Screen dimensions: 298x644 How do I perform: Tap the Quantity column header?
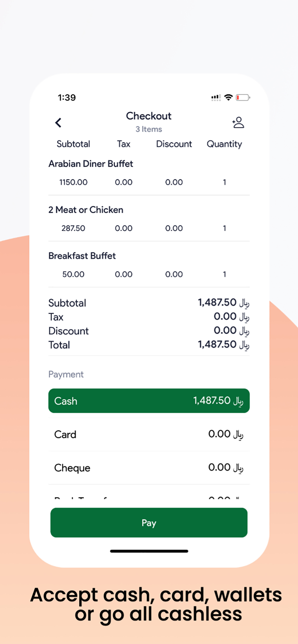[224, 144]
